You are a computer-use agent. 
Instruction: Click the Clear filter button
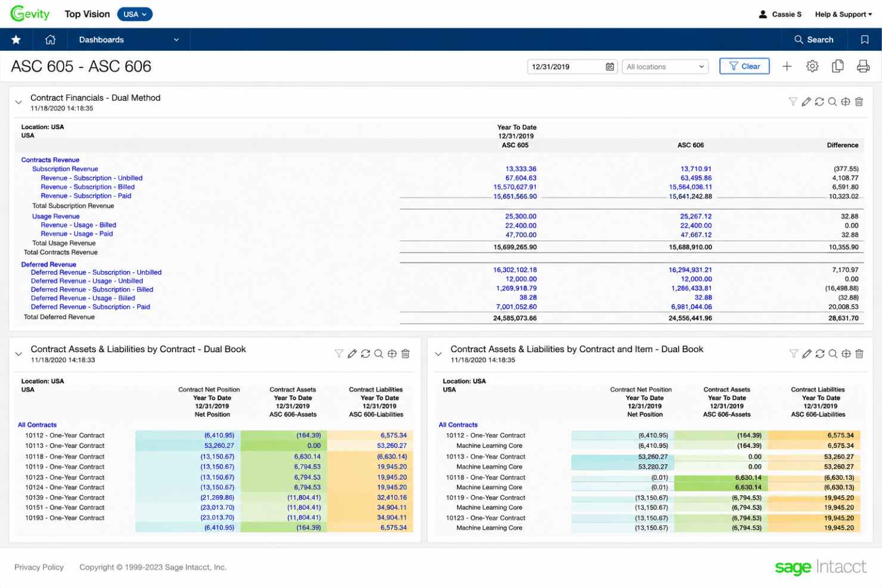pyautogui.click(x=744, y=66)
